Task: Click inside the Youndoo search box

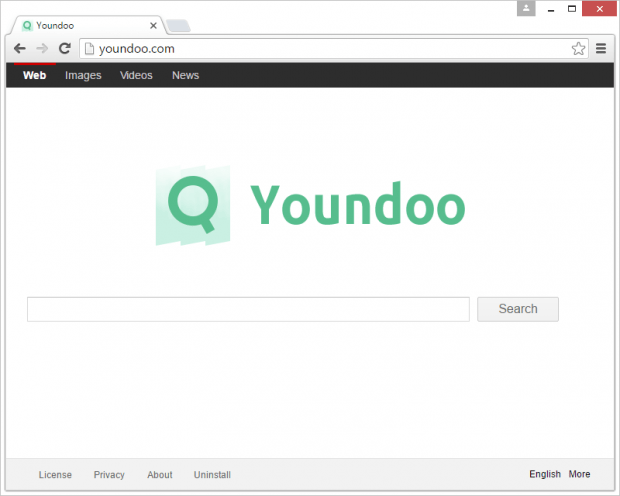Action: point(248,309)
